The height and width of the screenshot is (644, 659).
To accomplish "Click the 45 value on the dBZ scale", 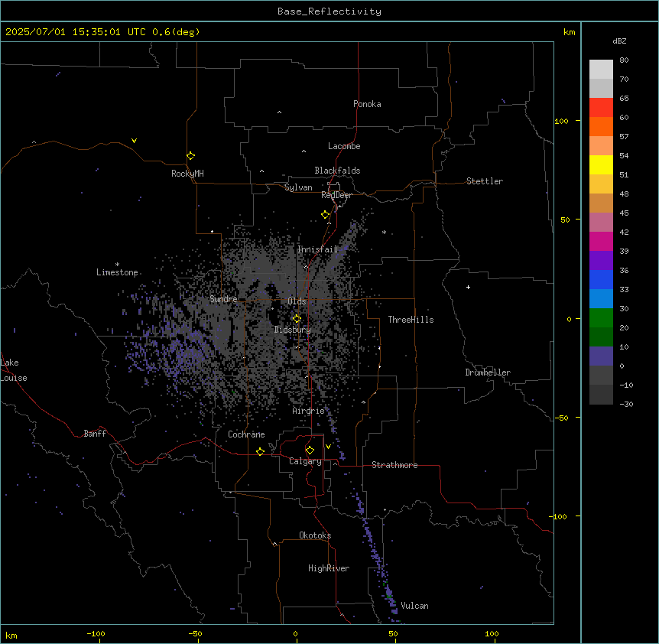I will (x=624, y=213).
